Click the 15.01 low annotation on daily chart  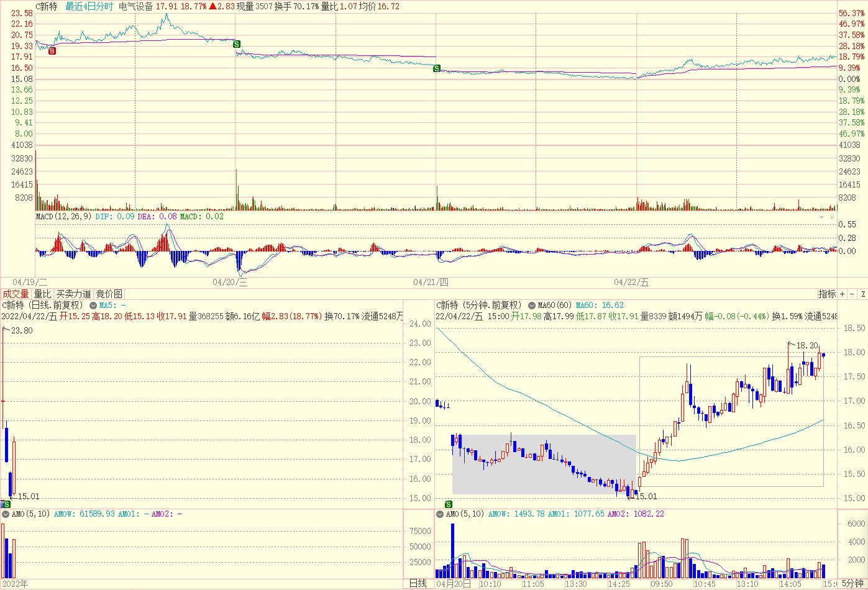29,496
